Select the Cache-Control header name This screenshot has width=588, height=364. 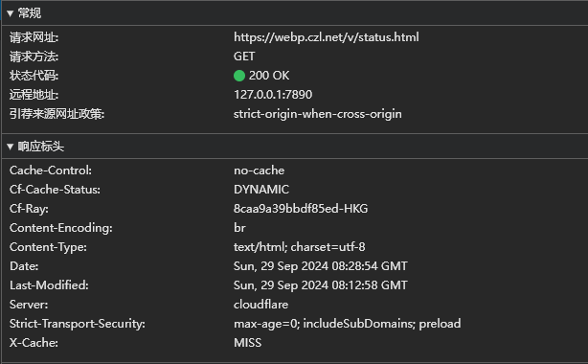51,171
